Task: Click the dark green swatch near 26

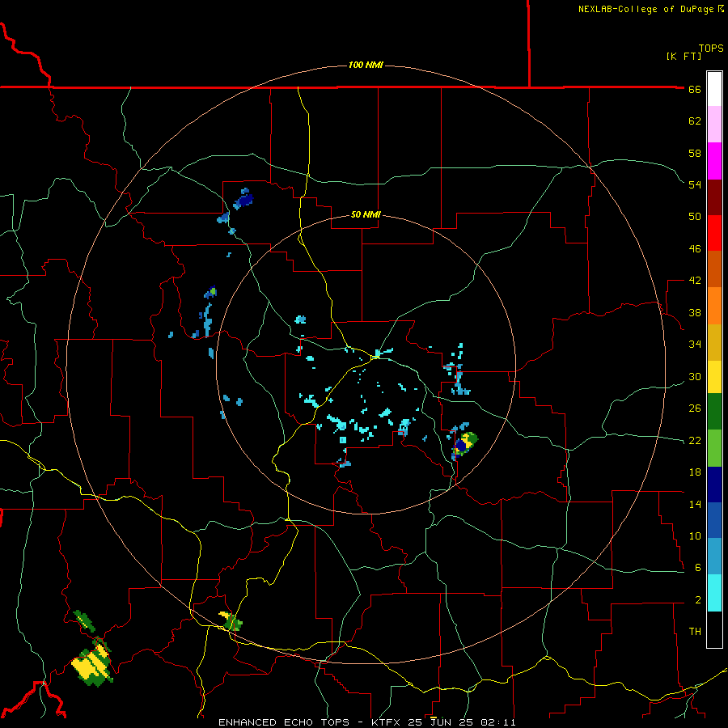Action: coord(714,412)
